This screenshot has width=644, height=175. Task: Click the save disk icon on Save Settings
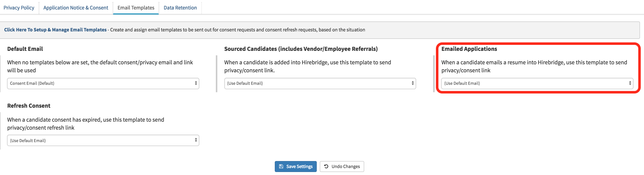[x=281, y=166]
